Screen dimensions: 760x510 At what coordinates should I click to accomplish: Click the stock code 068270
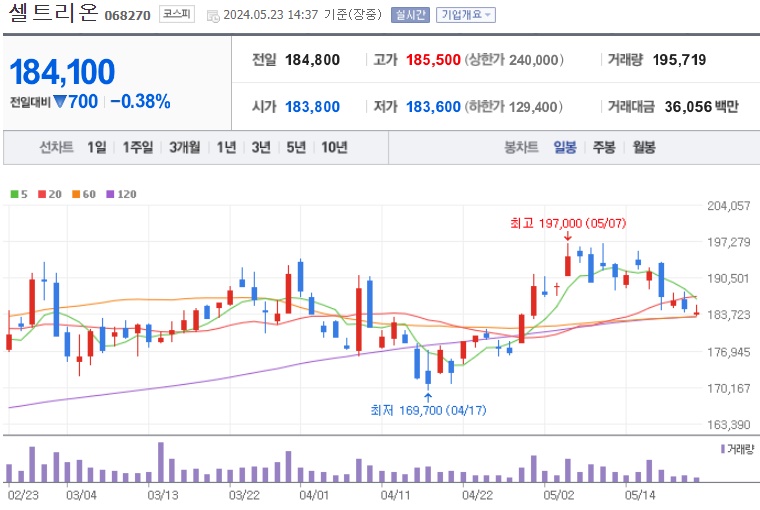tap(127, 16)
